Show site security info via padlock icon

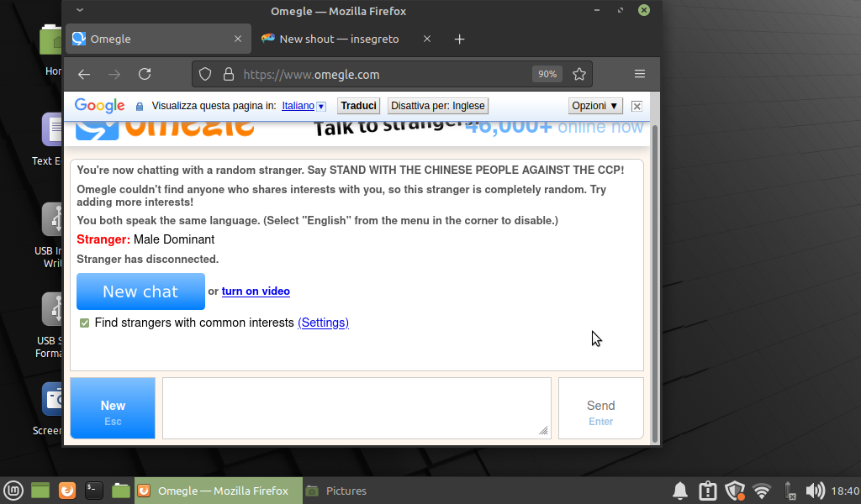[x=229, y=74]
